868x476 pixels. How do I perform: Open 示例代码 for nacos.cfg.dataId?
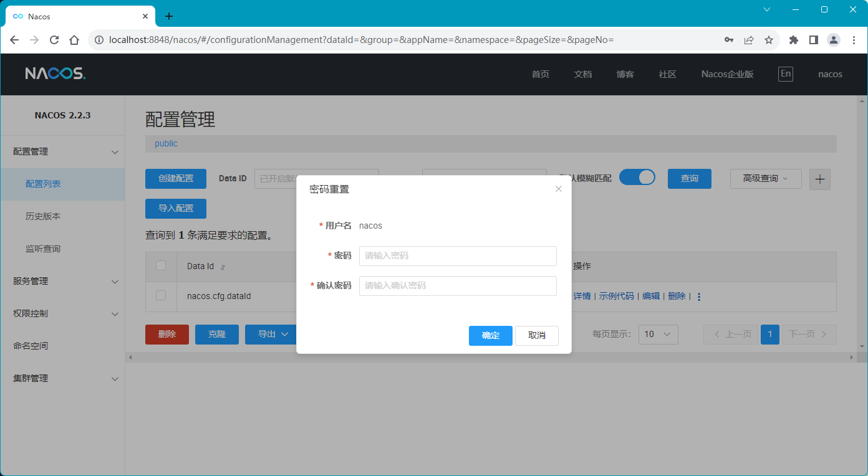coord(616,296)
